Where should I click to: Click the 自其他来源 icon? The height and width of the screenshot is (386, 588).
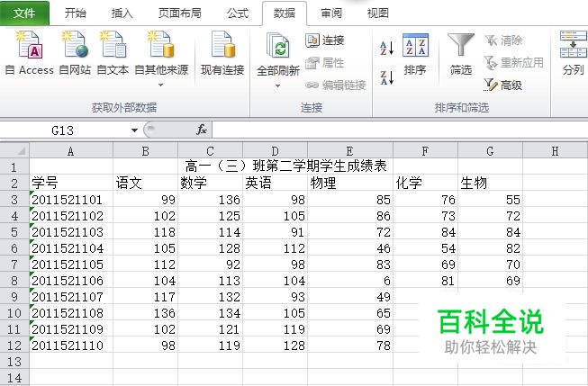(160, 45)
